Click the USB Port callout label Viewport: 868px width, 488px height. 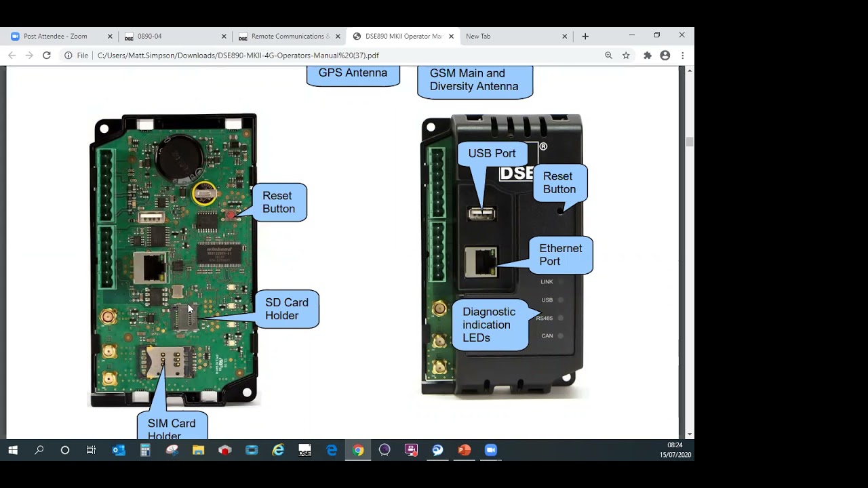tap(492, 154)
